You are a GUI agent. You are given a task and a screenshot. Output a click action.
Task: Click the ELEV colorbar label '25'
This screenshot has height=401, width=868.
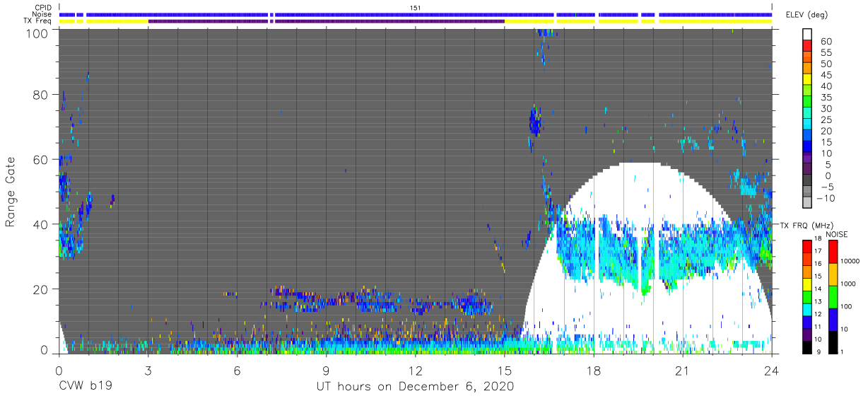pos(826,120)
